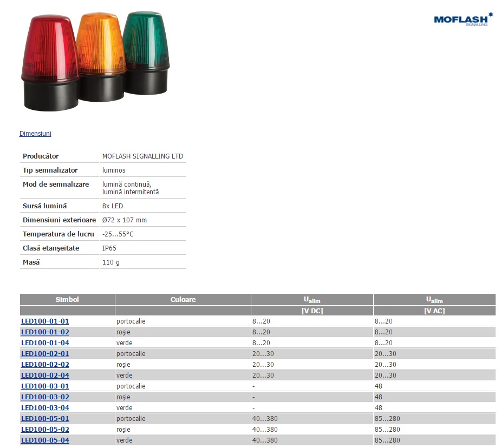
Task: Open product LED100-05-01
Action: coord(45,419)
